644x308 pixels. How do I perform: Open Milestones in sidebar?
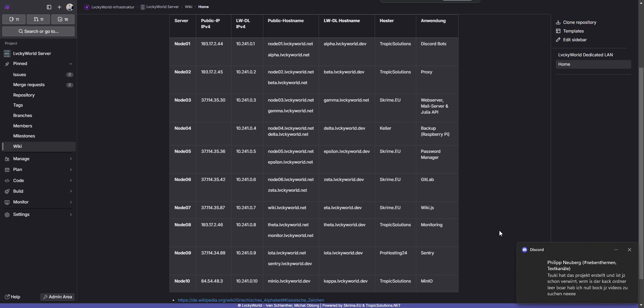coord(24,136)
